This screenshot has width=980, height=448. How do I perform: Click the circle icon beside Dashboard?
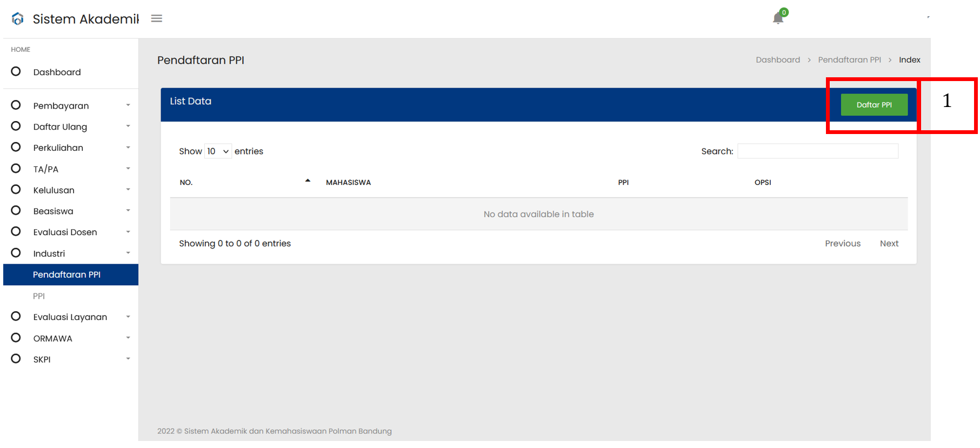tap(16, 71)
